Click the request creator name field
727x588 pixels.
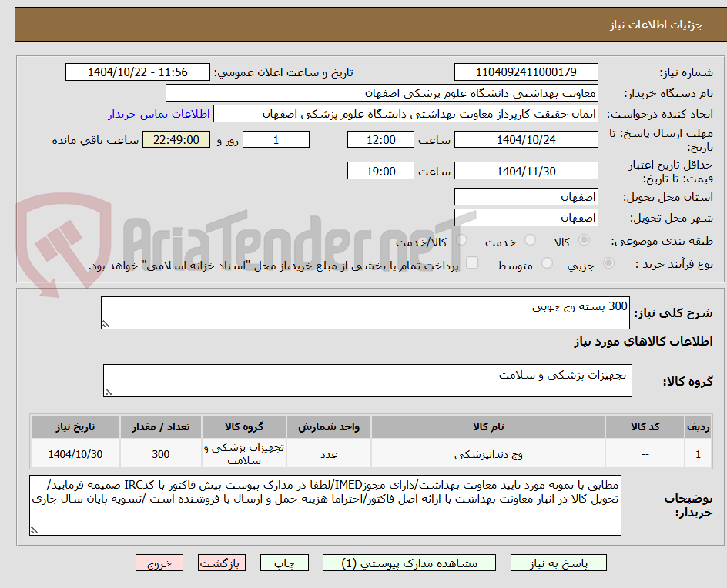[406, 114]
